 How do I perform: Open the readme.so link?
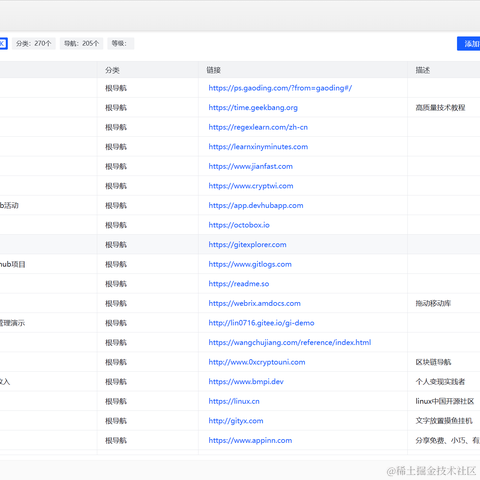(239, 284)
